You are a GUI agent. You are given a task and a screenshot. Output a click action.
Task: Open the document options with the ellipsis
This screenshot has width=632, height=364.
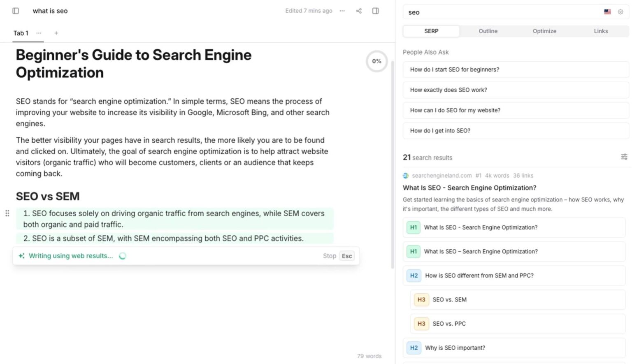point(342,11)
